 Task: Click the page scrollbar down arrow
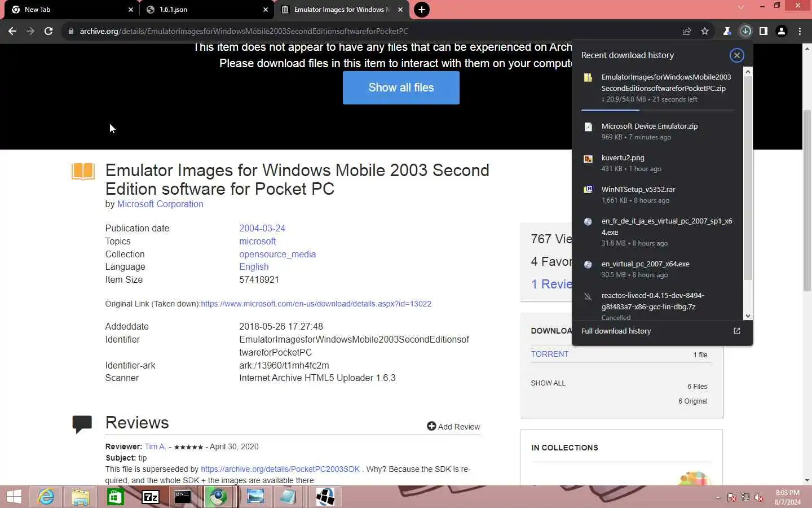(x=807, y=480)
